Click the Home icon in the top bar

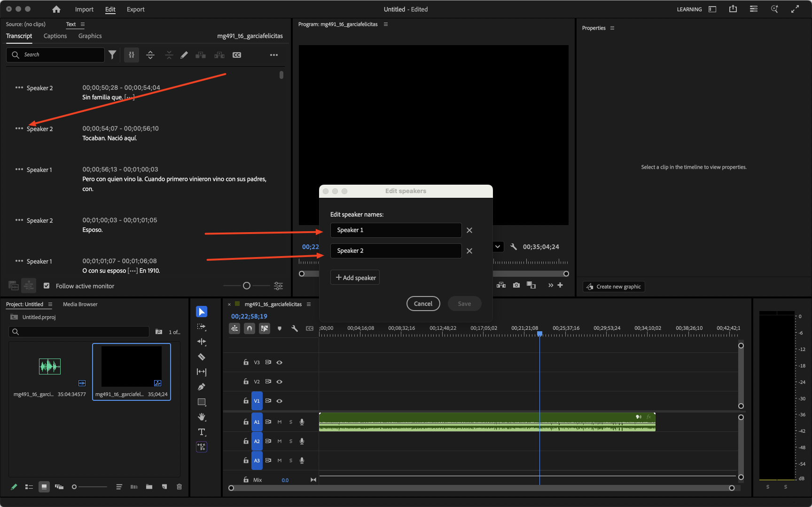pyautogui.click(x=56, y=9)
